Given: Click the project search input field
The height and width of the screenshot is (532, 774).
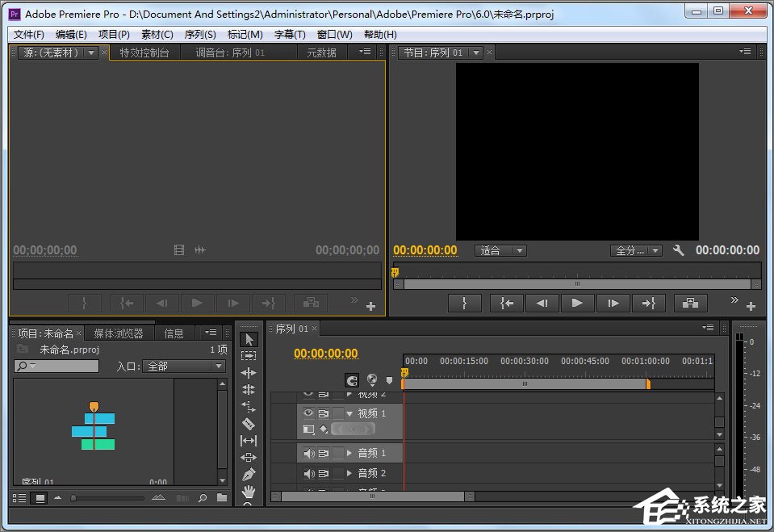Looking at the screenshot, I should click(56, 366).
